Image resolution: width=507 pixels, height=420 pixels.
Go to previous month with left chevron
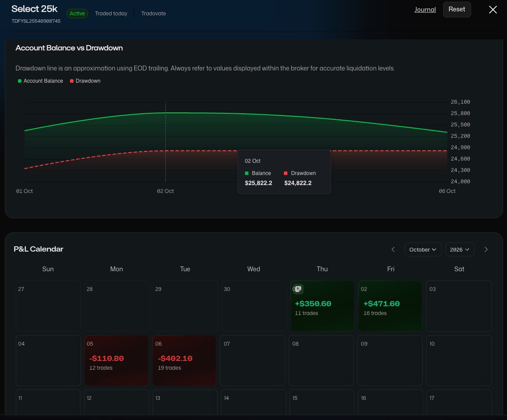tap(393, 249)
